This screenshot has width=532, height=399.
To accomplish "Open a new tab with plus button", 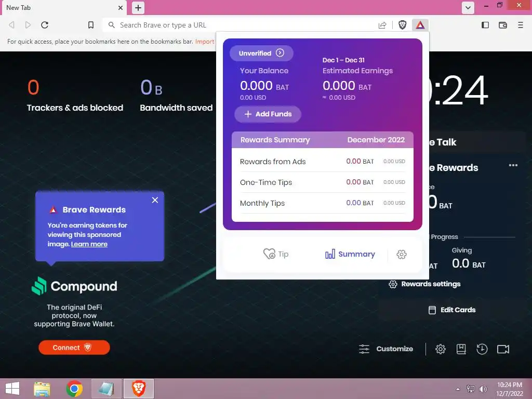I will [x=138, y=8].
